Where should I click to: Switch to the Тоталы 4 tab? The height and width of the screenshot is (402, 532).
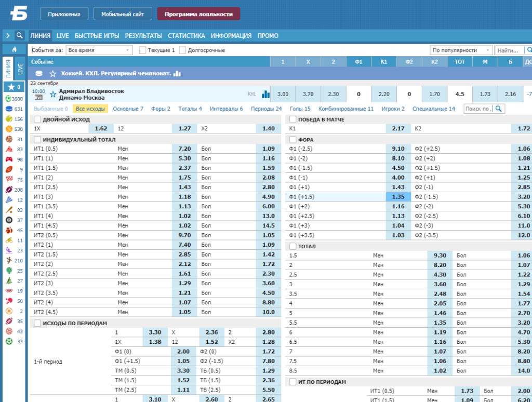[190, 109]
